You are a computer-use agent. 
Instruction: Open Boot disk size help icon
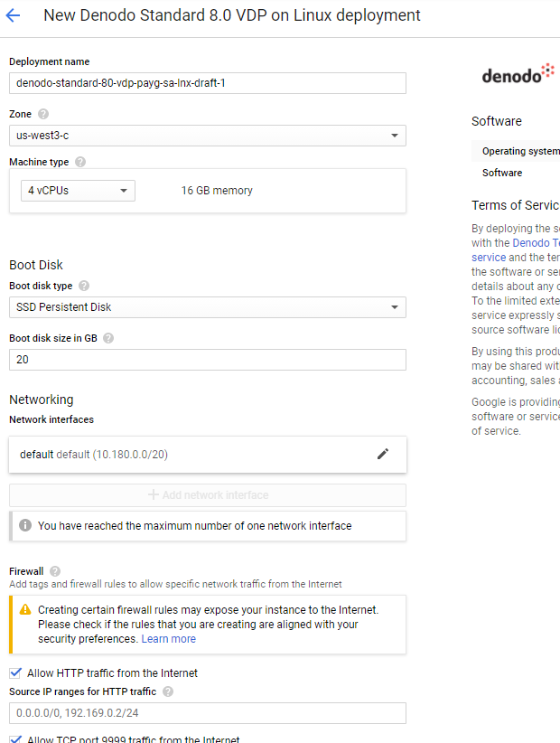coord(108,338)
